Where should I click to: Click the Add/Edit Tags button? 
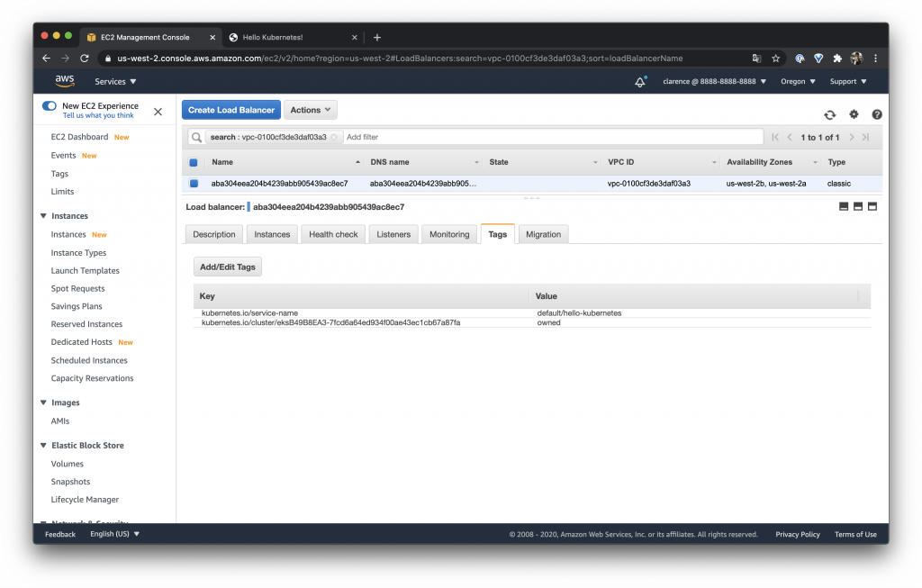(x=228, y=267)
